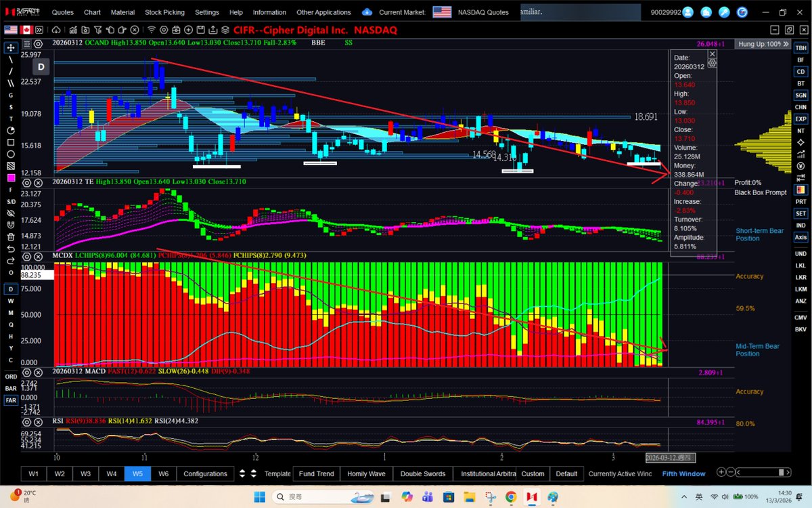Click the SGN sidebar button

pyautogui.click(x=800, y=95)
